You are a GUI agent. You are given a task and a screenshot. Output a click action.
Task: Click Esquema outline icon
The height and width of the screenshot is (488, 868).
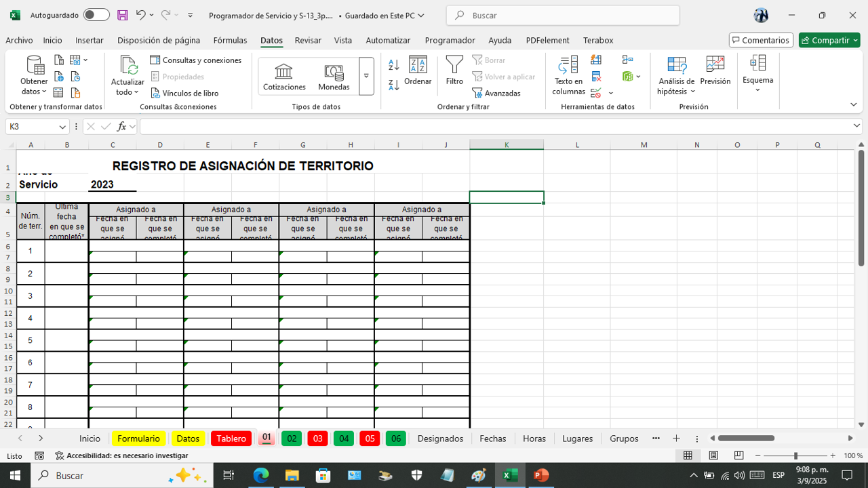(x=757, y=64)
